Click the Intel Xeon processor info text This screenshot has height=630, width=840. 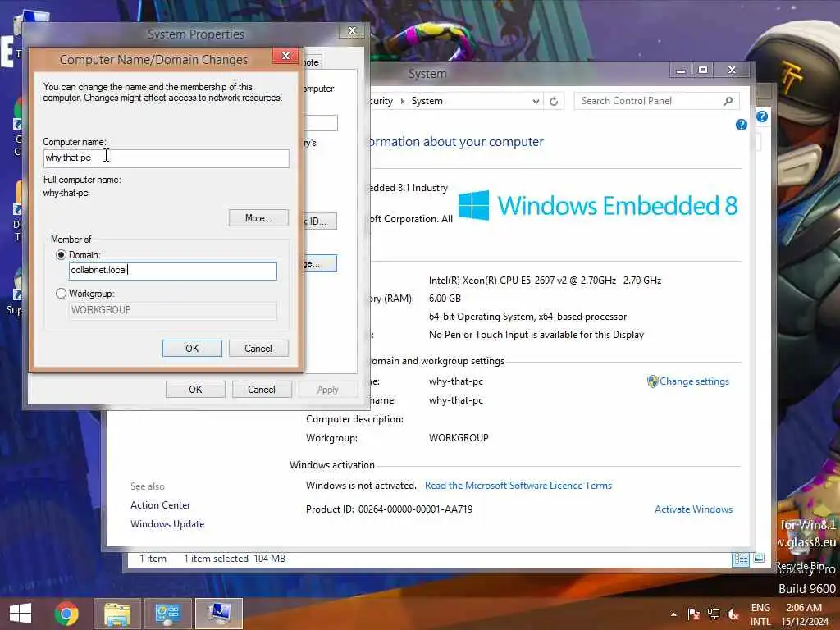[x=545, y=281]
